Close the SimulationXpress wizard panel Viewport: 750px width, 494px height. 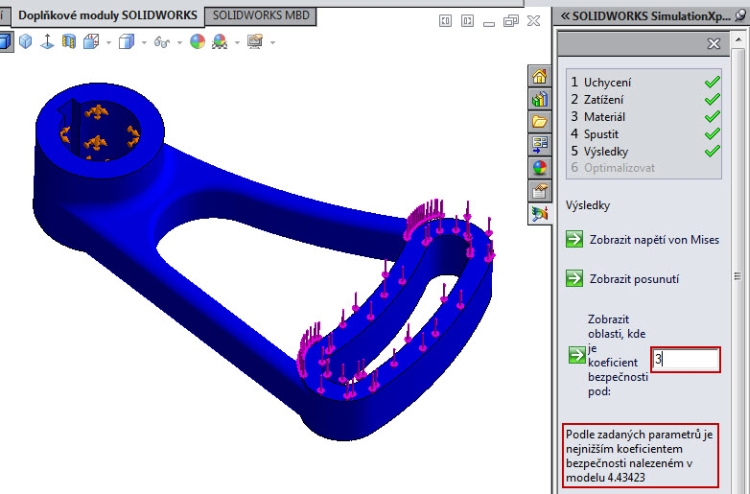[x=714, y=44]
